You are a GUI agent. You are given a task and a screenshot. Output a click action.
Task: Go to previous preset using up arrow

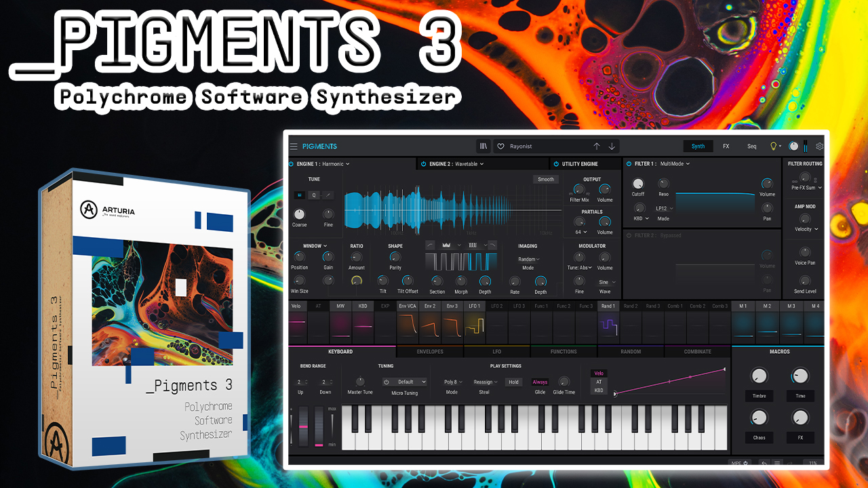pyautogui.click(x=597, y=146)
